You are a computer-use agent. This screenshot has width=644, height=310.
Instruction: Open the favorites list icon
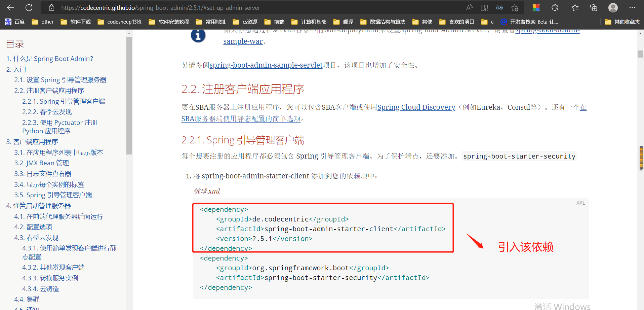575,7
